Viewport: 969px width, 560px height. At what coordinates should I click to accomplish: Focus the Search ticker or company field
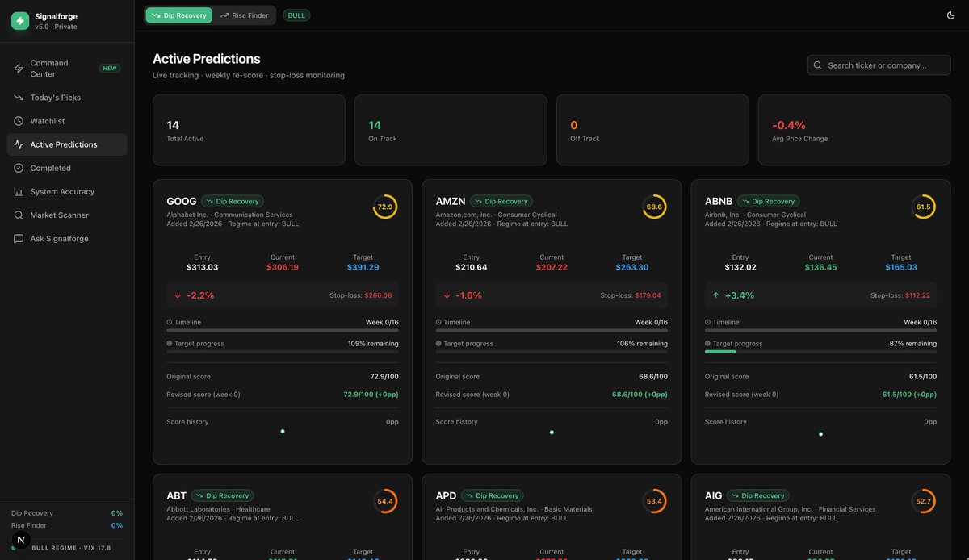pos(879,65)
